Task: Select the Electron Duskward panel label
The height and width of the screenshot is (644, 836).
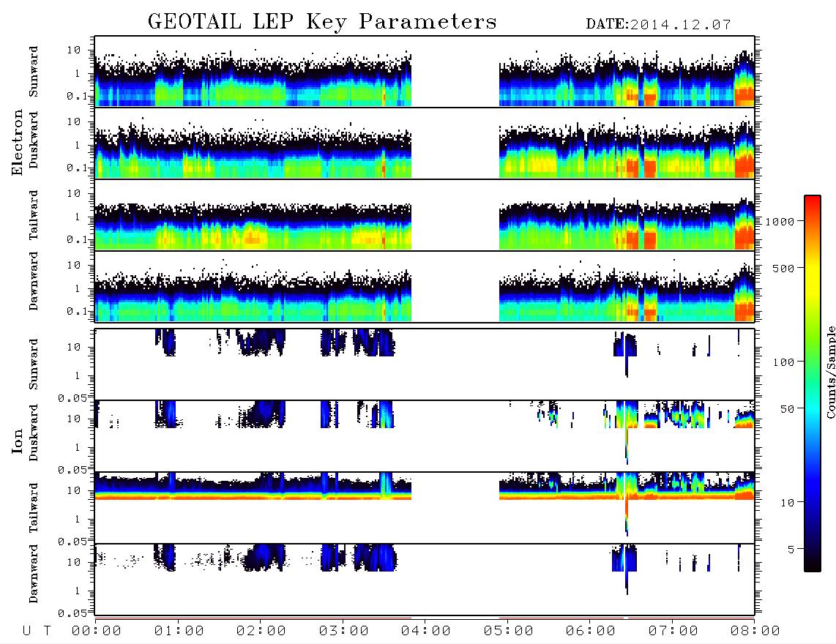Action: [34, 140]
